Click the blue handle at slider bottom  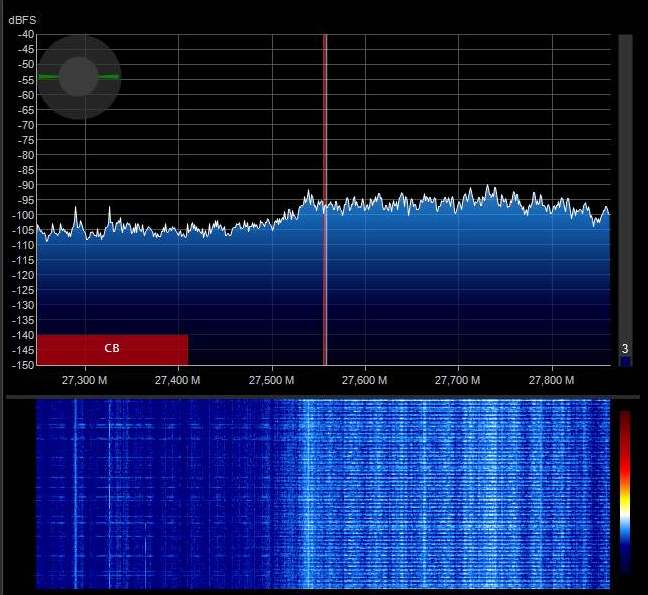[625, 361]
